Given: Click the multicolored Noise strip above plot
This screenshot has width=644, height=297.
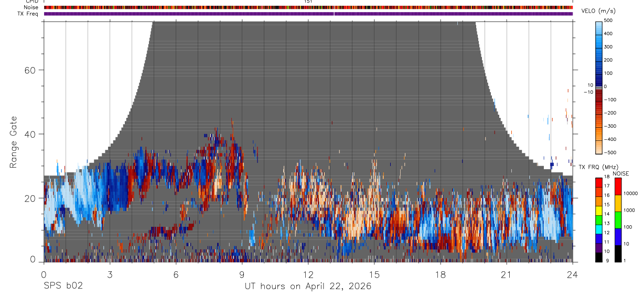Looking at the screenshot, I should pyautogui.click(x=308, y=7).
